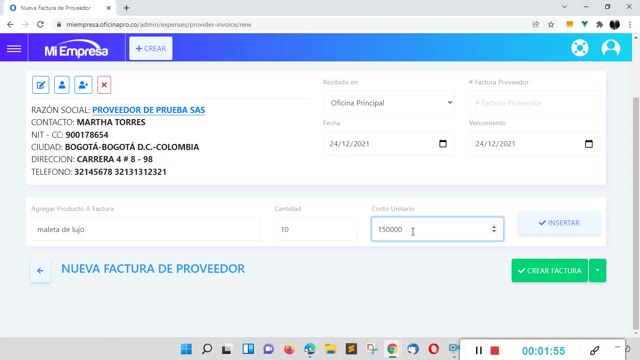
Task: Open File Explorer from the taskbar
Action: pyautogui.click(x=330, y=349)
